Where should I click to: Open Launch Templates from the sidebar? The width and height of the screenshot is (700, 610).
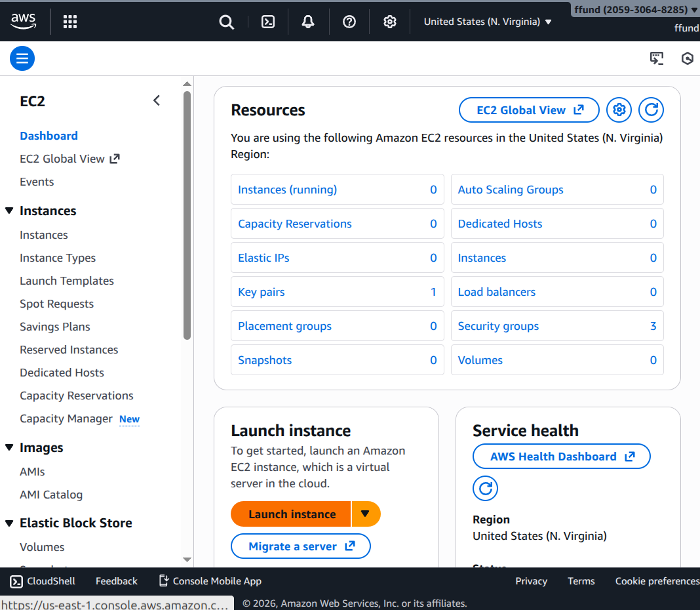tap(67, 281)
